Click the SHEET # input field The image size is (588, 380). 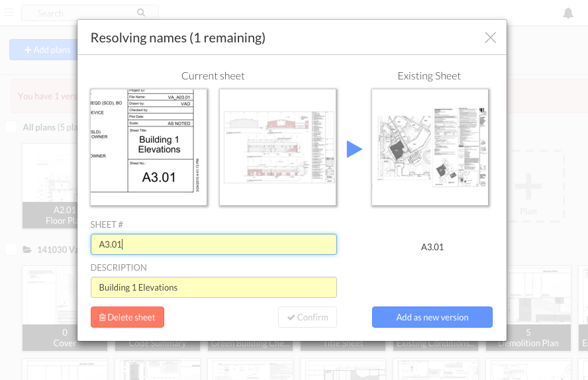coord(213,244)
